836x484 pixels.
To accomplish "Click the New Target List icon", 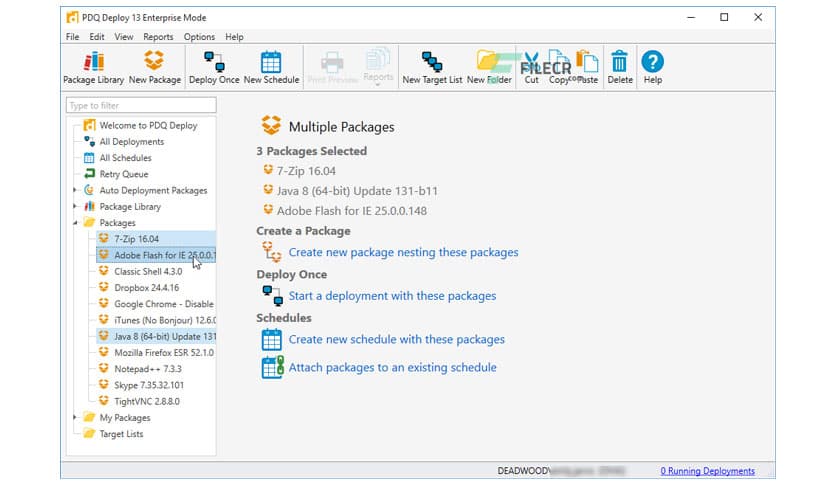I will click(432, 62).
